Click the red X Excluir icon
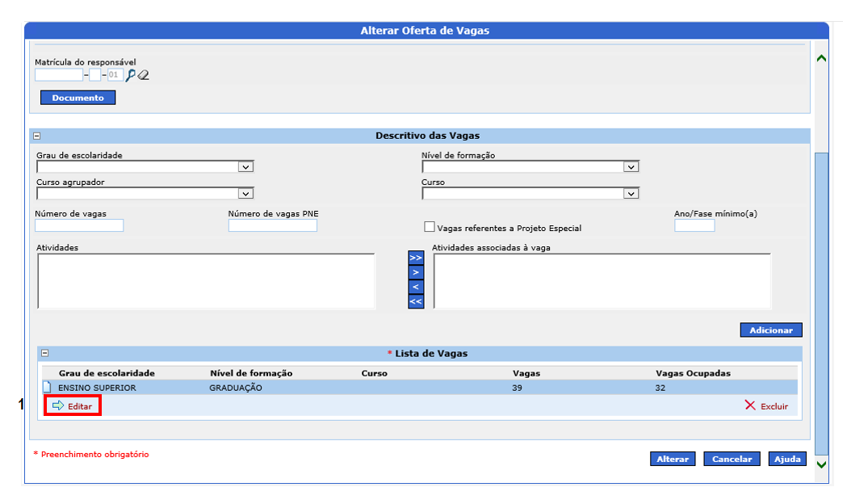 tap(750, 405)
